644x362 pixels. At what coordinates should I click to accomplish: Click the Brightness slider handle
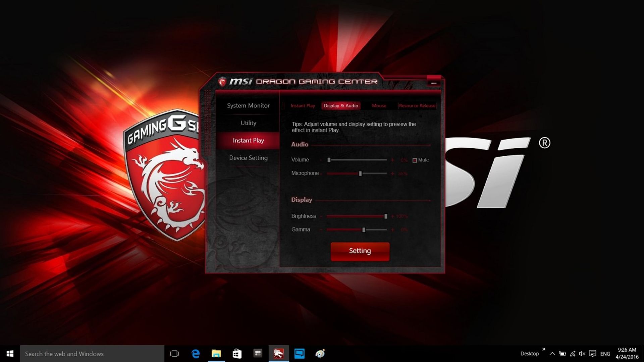point(386,216)
